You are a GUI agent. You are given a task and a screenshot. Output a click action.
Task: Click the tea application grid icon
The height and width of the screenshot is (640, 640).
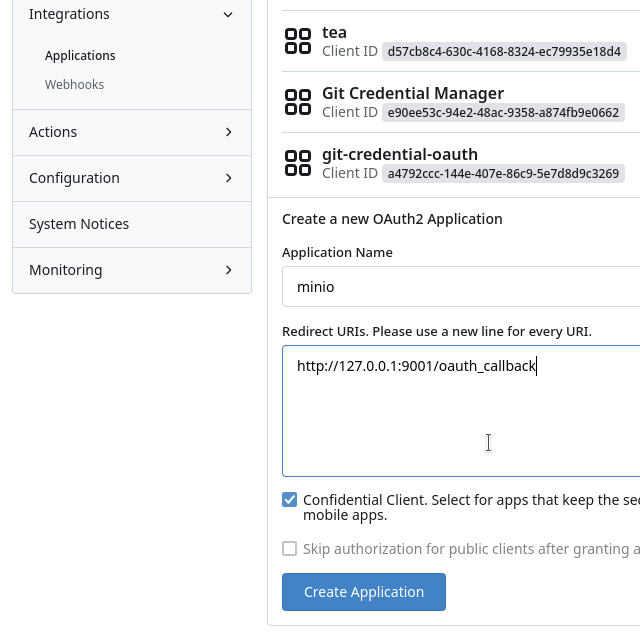[x=298, y=41]
